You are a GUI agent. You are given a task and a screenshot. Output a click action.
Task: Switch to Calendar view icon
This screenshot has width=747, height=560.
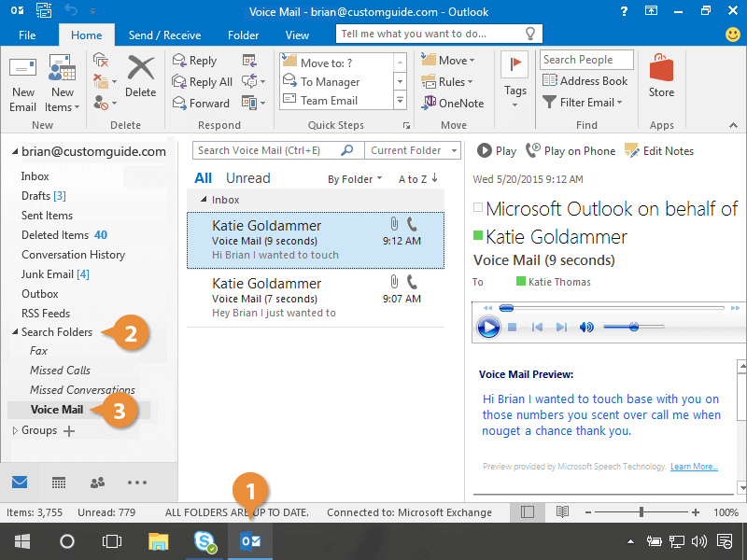click(x=59, y=483)
